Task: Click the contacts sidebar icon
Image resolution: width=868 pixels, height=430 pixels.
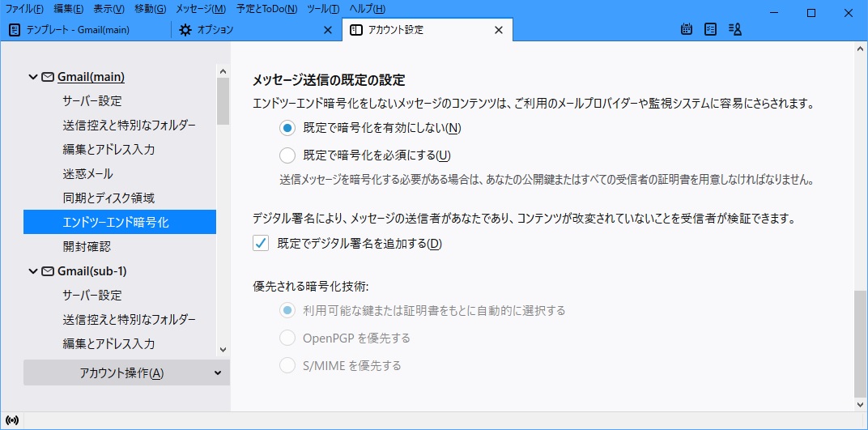Action: click(735, 30)
